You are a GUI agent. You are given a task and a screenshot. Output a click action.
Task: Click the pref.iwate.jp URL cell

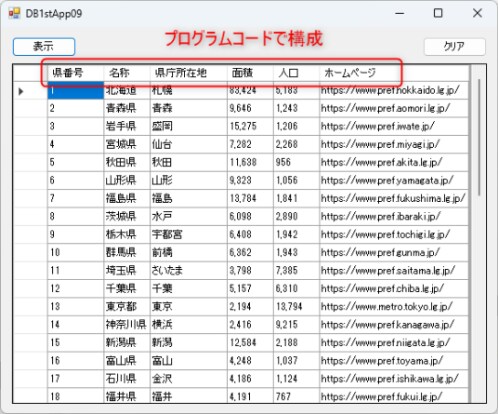tap(394, 126)
